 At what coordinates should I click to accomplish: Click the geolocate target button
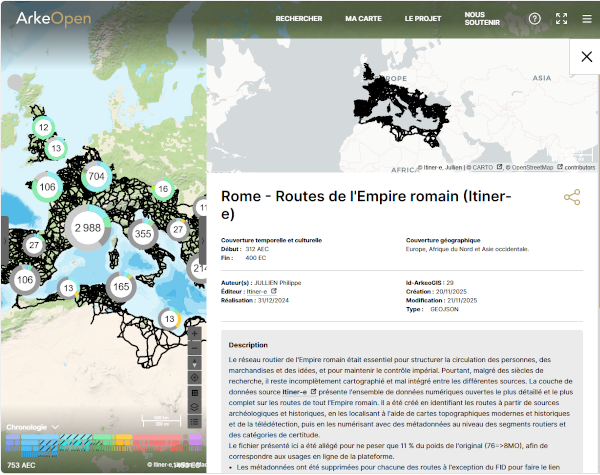[x=195, y=378]
